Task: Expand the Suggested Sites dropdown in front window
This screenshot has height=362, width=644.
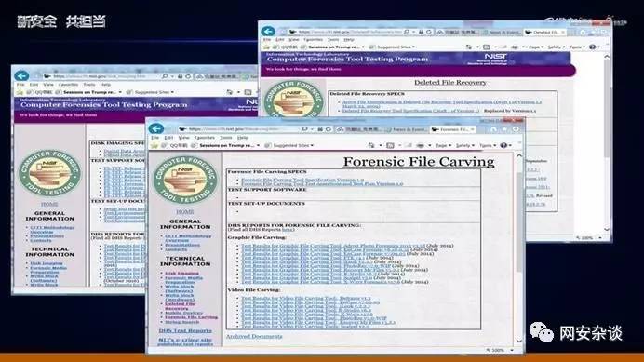Action: (x=292, y=145)
